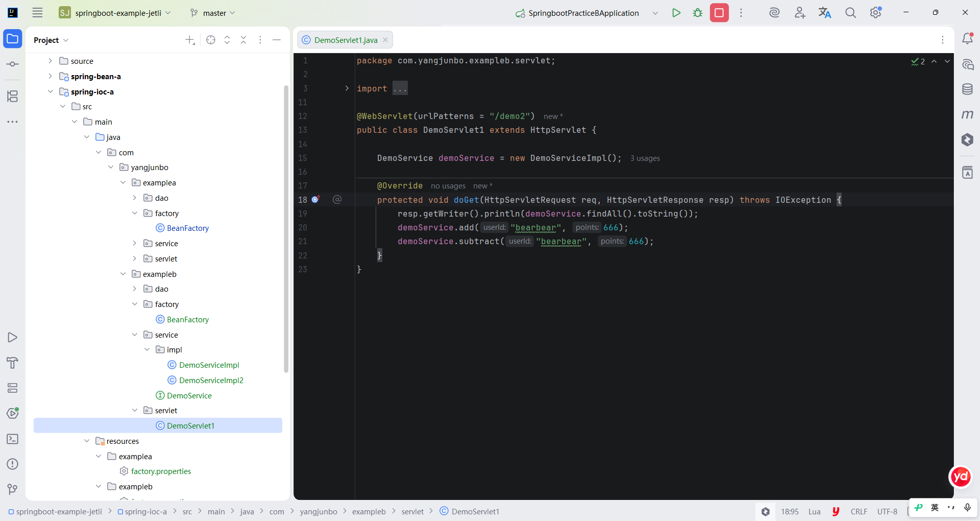Open the run configuration dropdown arrow
This screenshot has width=980, height=521.
655,13
